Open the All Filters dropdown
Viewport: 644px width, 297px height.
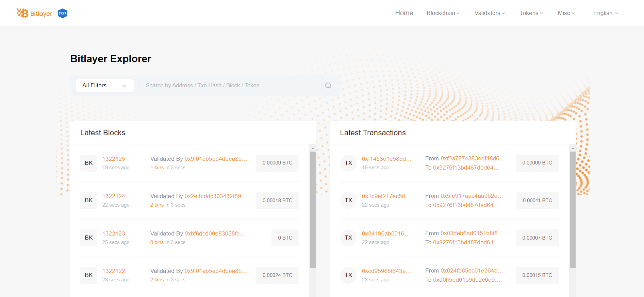point(105,86)
